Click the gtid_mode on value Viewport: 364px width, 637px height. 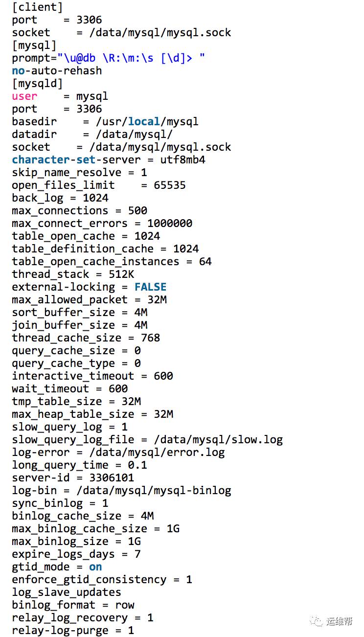95,567
